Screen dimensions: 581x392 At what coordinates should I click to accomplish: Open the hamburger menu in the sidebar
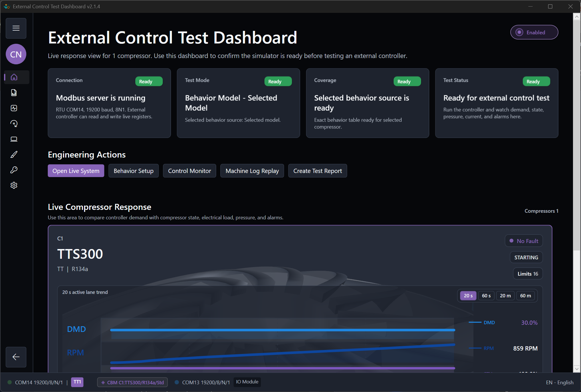click(16, 28)
